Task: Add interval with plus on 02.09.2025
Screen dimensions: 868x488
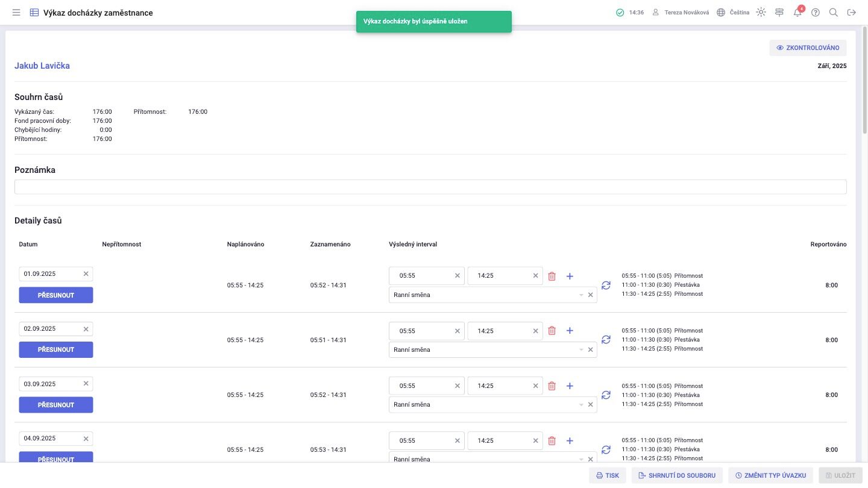Action: [x=570, y=331]
